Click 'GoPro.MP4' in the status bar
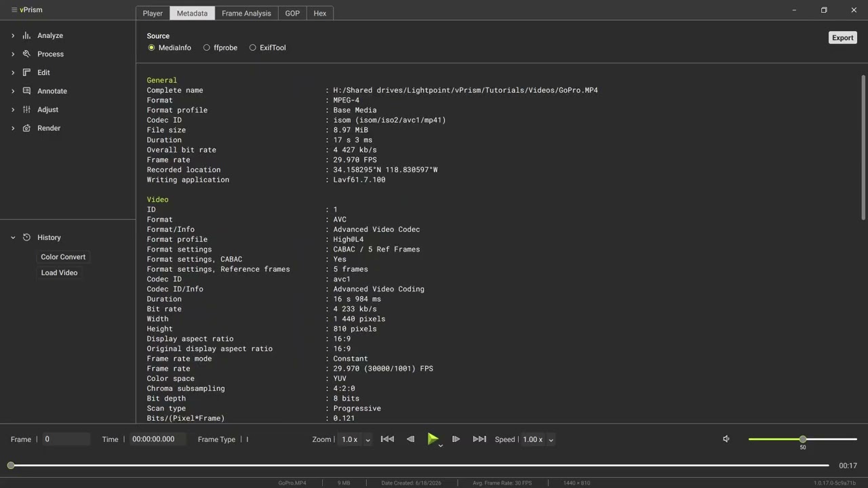The width and height of the screenshot is (868, 488). 292,483
